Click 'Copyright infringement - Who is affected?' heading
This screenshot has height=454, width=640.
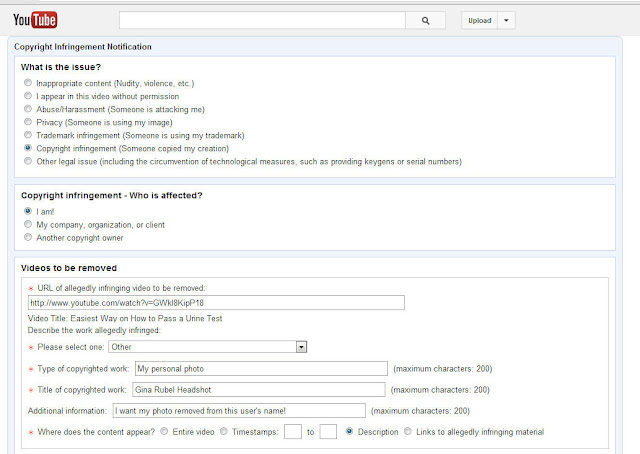point(112,196)
